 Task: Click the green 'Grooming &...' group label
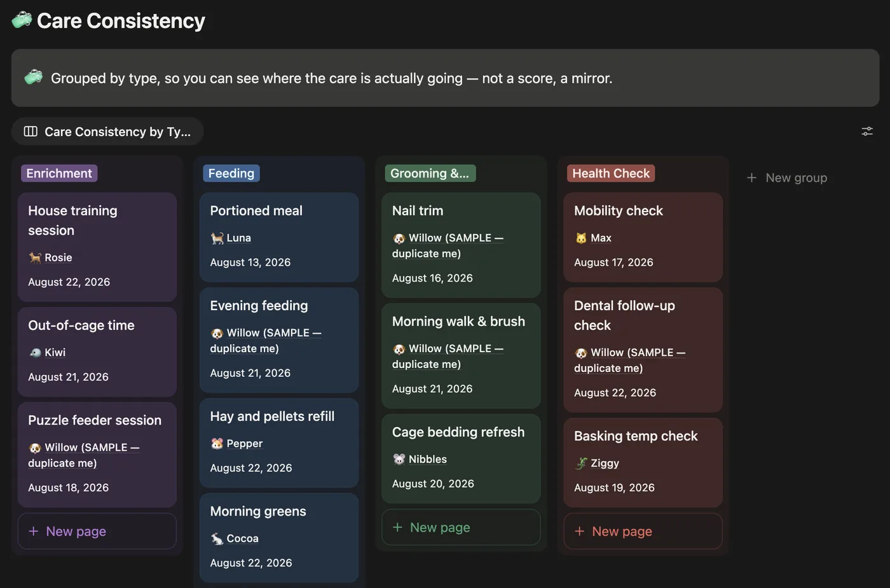pos(430,174)
